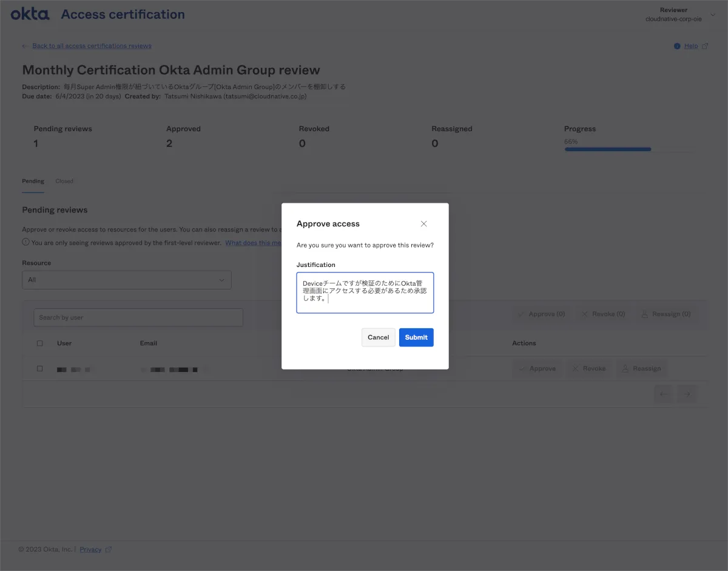Switch to the Closed tab
The height and width of the screenshot is (571, 728).
[64, 181]
